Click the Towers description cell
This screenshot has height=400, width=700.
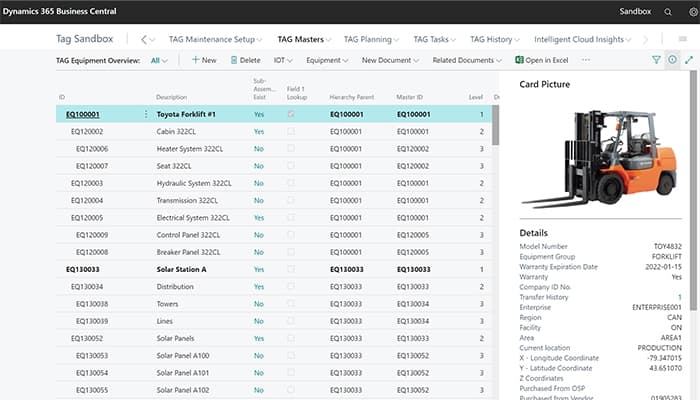click(x=167, y=304)
